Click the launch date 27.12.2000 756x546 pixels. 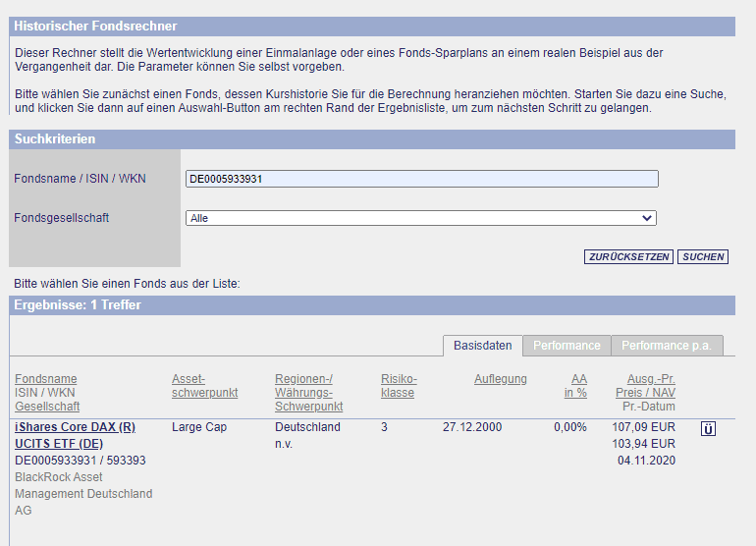[472, 427]
